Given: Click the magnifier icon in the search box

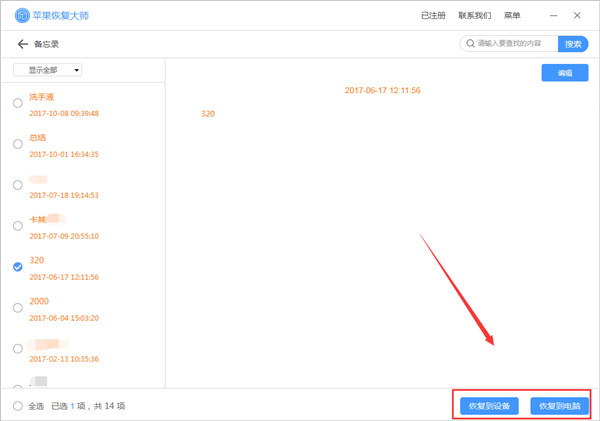Looking at the screenshot, I should tap(470, 44).
